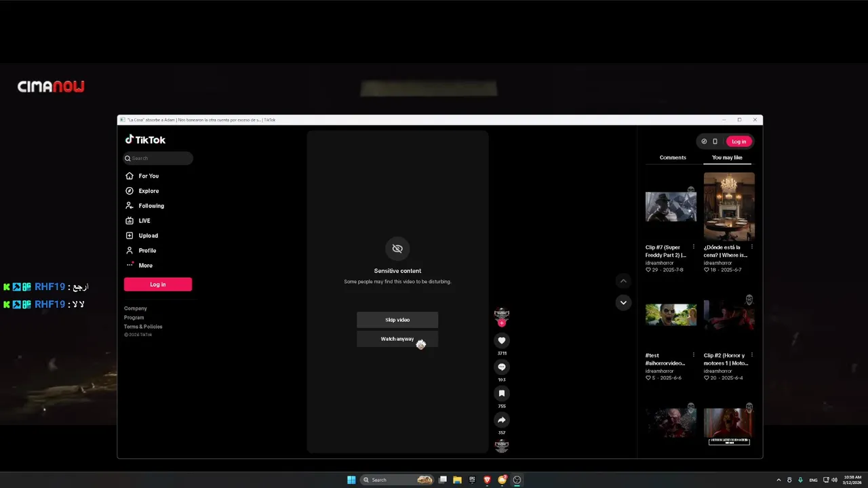The height and width of the screenshot is (488, 868).
Task: Open the three-dot menu for Clip #2
Action: [751, 354]
